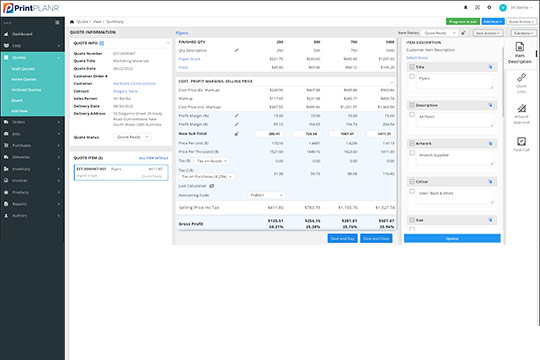The height and width of the screenshot is (360, 540).
Task: Click recalculate icon next to Last Calculated
Action: click(x=212, y=186)
